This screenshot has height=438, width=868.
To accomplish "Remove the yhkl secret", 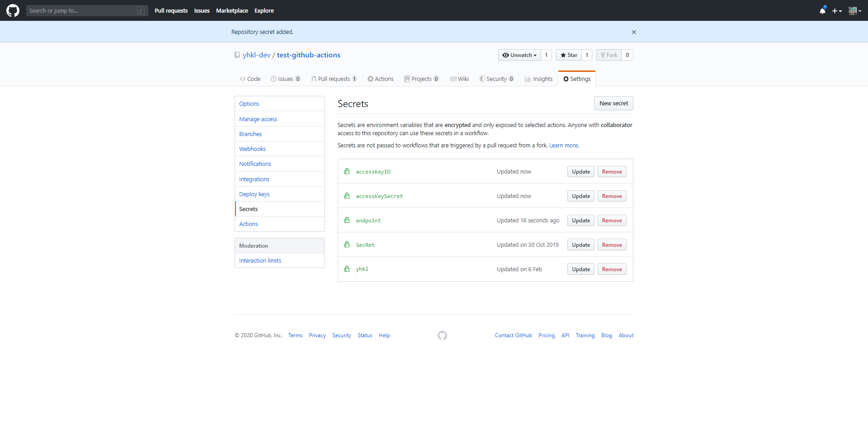I will 612,269.
